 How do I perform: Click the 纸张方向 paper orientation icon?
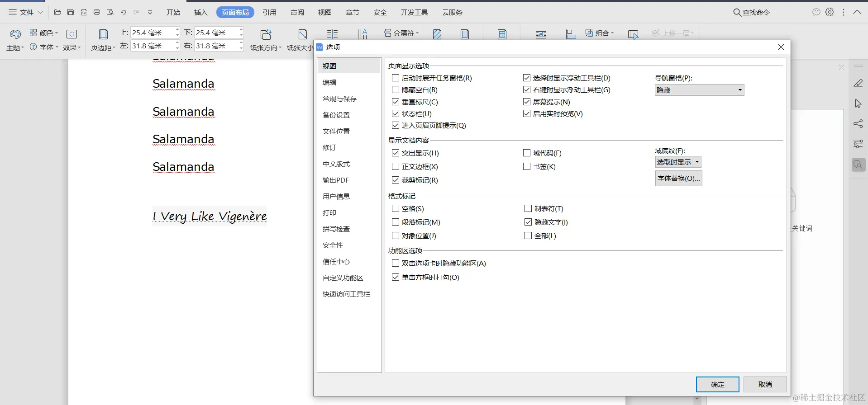tap(266, 34)
